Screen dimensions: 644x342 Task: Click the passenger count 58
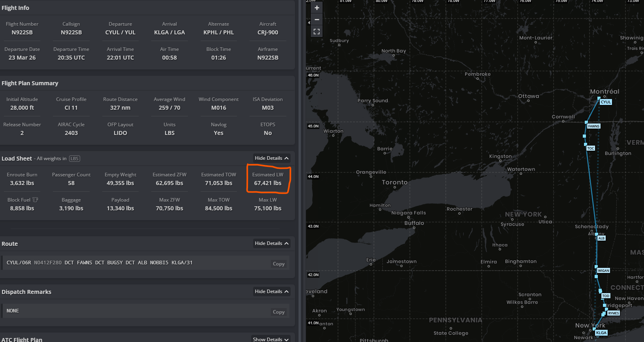(x=71, y=183)
